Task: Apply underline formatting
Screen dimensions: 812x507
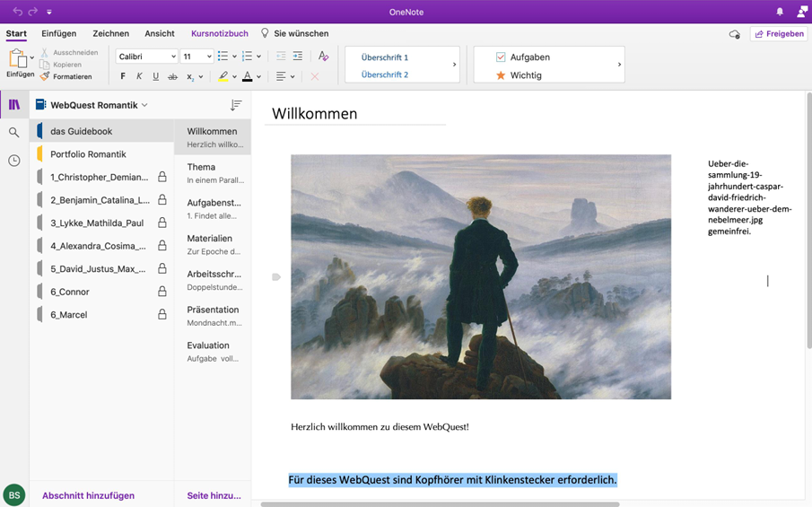Action: pyautogui.click(x=155, y=77)
